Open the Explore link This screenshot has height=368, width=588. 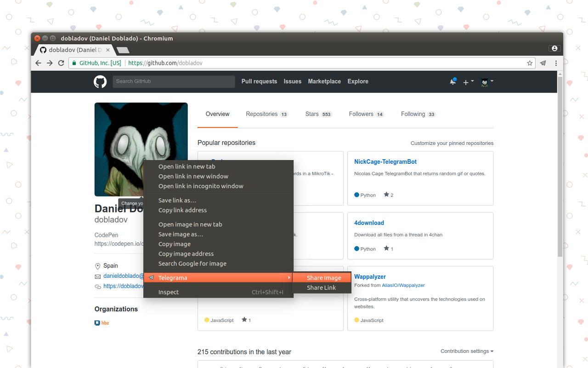(x=358, y=81)
